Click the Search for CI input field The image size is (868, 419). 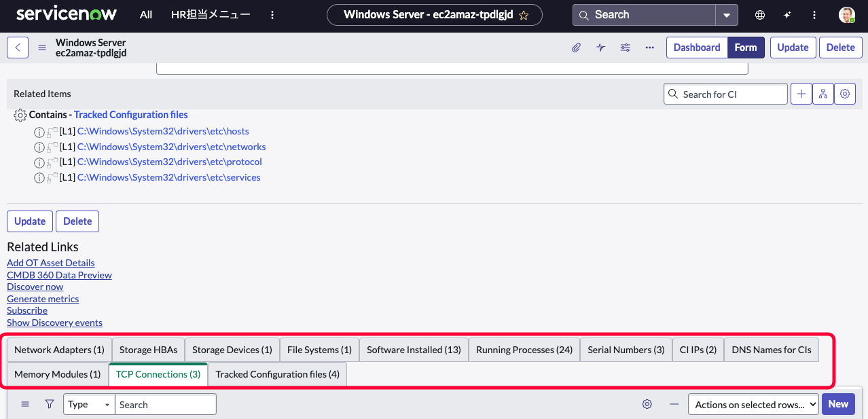pyautogui.click(x=725, y=94)
